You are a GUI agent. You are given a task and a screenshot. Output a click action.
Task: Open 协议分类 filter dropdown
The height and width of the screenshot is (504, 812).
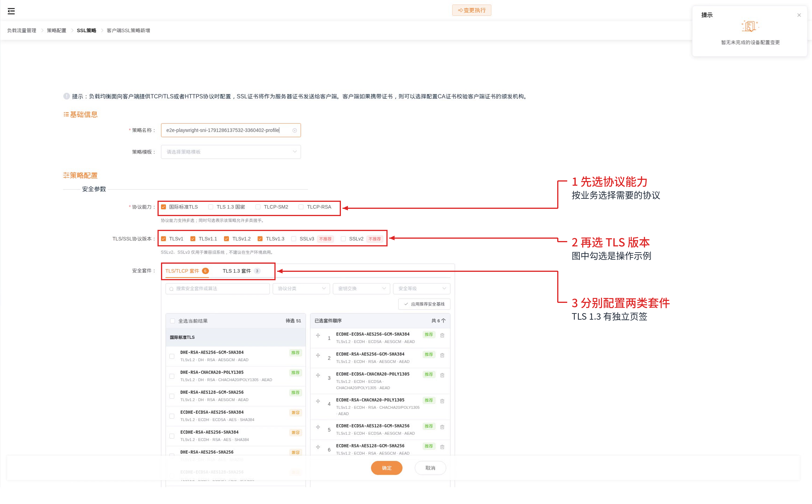(301, 289)
